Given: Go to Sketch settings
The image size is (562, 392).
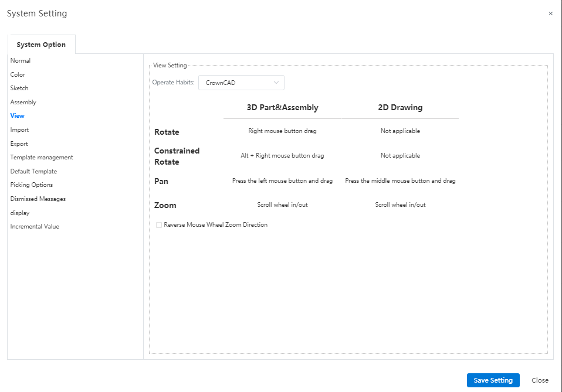Looking at the screenshot, I should [x=19, y=88].
